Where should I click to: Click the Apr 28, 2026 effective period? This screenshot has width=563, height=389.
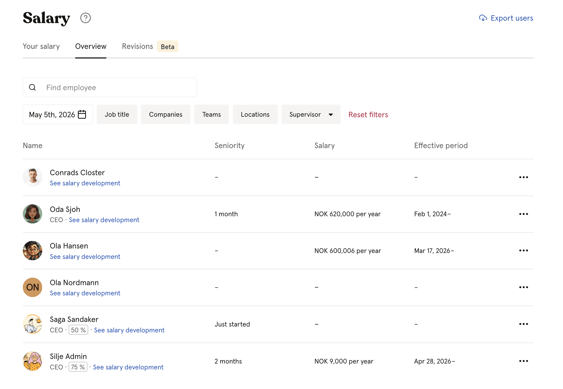pyautogui.click(x=434, y=361)
